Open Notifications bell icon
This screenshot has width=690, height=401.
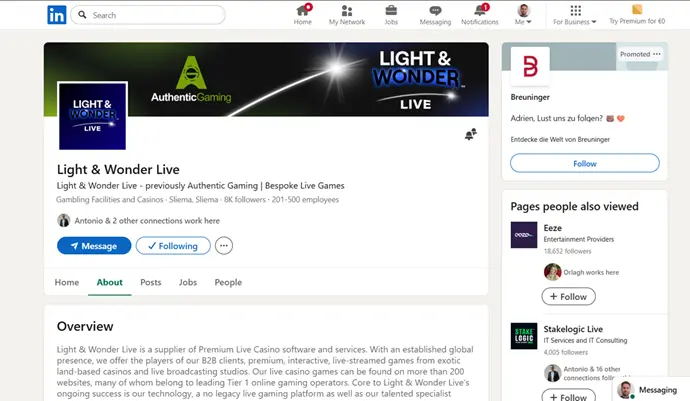480,15
